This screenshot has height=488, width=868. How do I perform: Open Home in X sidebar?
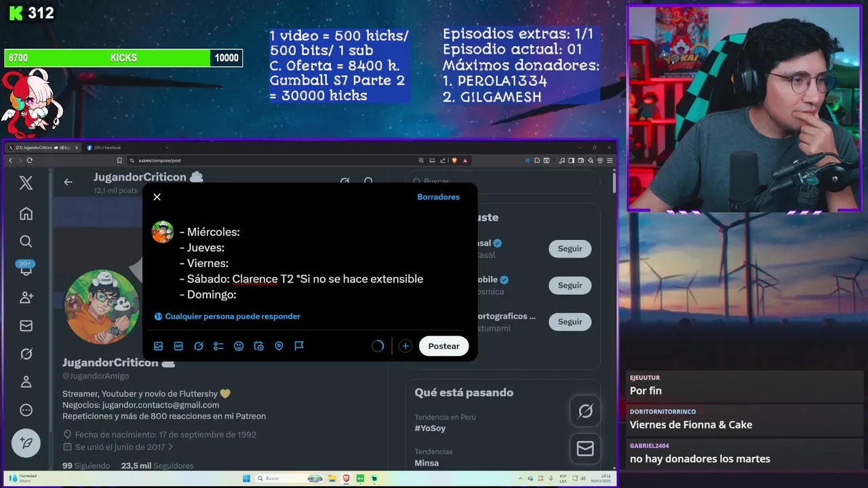click(26, 213)
